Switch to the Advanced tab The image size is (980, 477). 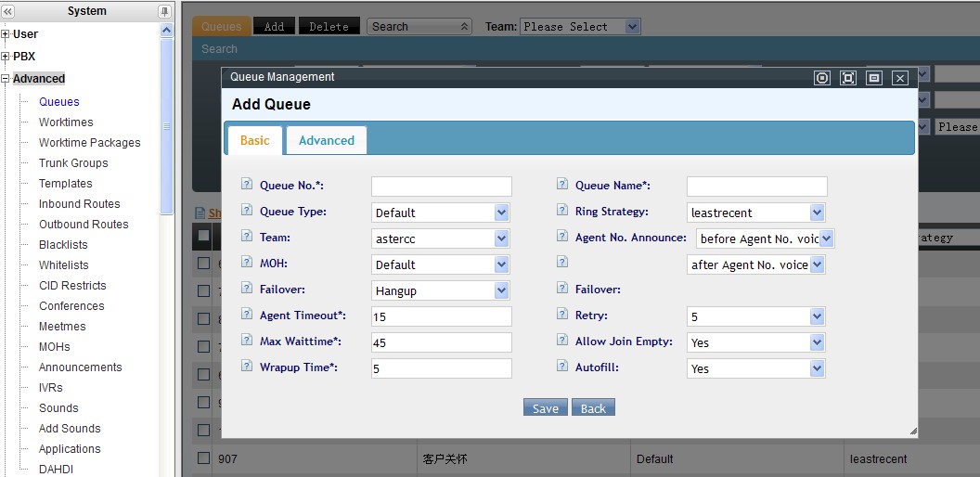point(326,140)
